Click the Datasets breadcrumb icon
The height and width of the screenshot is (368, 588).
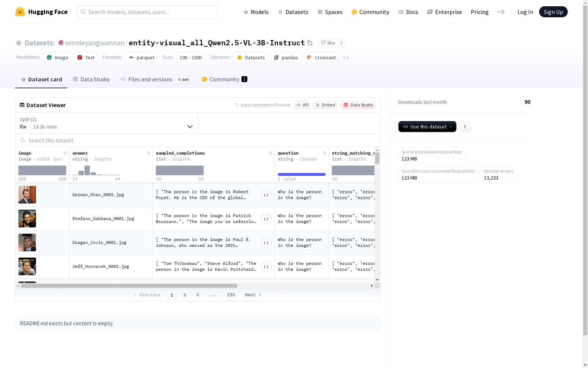point(19,43)
